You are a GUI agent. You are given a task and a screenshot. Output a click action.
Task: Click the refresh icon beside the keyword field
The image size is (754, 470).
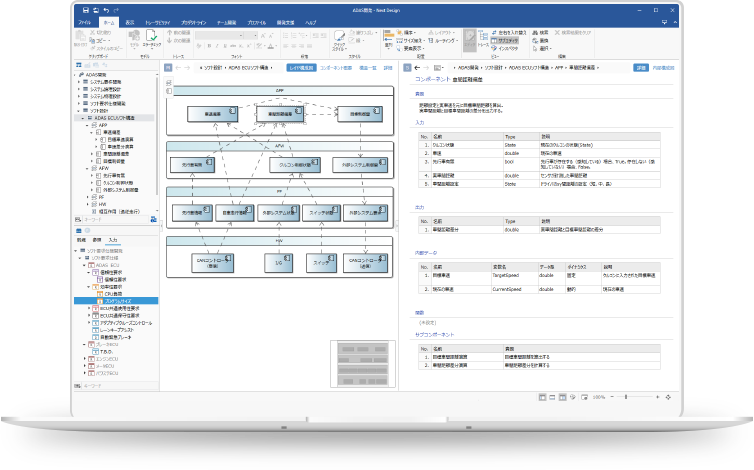tap(154, 219)
